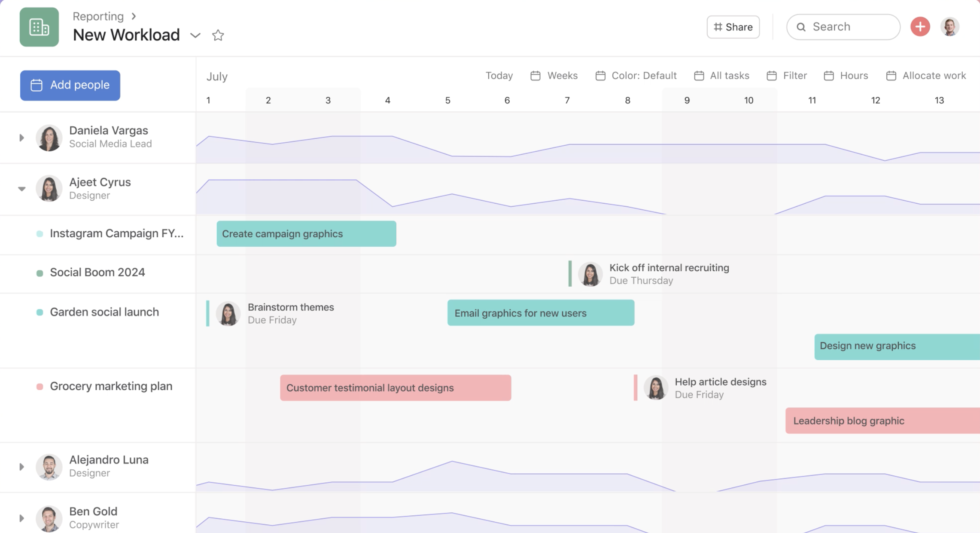Click the Share button

pyautogui.click(x=733, y=27)
